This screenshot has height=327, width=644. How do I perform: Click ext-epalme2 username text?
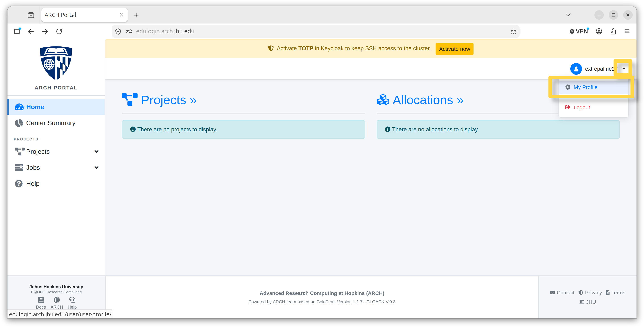click(600, 69)
